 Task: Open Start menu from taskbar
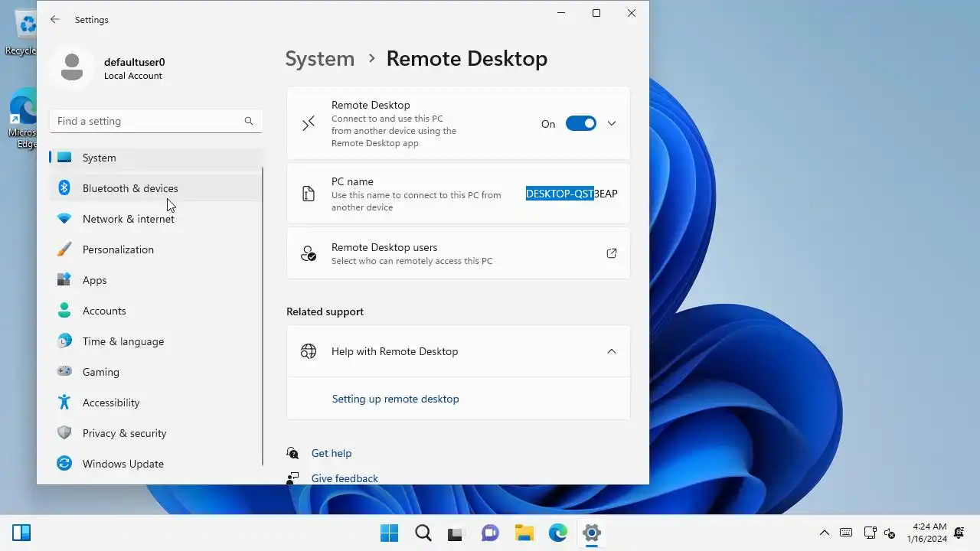pyautogui.click(x=389, y=533)
